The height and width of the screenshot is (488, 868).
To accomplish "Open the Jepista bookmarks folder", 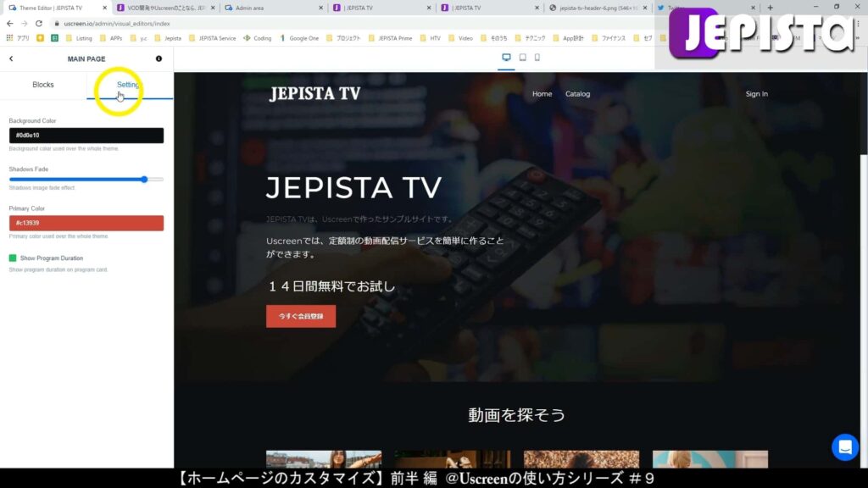I will 168,38.
